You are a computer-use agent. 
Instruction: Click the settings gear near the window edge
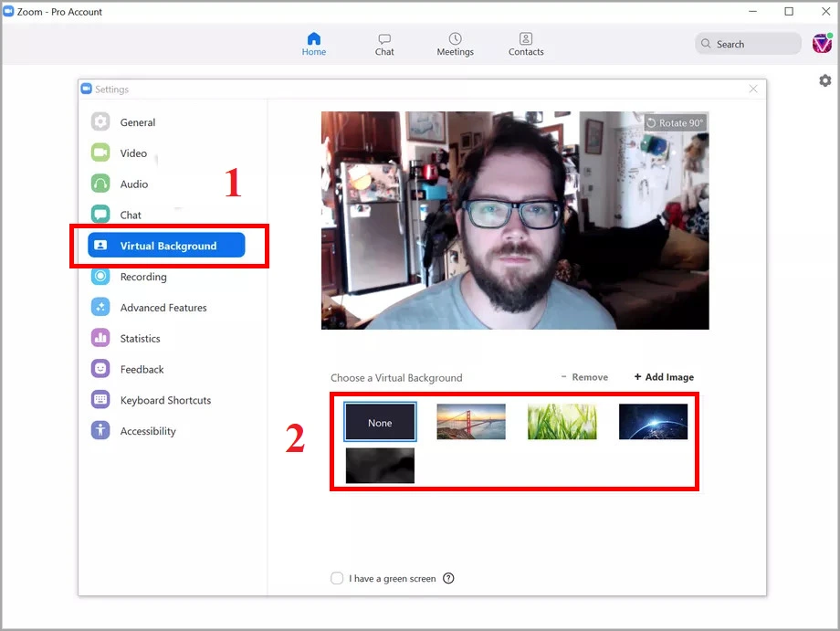(824, 80)
